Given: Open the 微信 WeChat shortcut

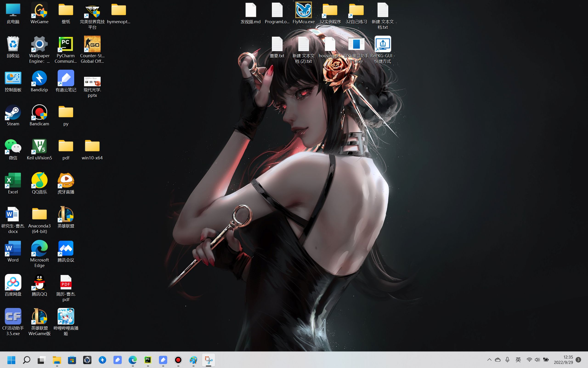Looking at the screenshot, I should click(x=13, y=150).
